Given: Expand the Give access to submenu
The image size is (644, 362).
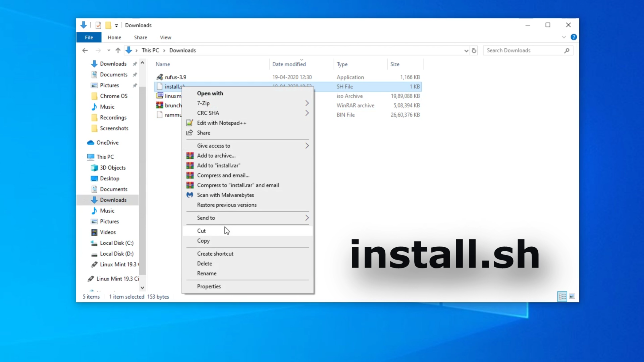Looking at the screenshot, I should [306, 145].
